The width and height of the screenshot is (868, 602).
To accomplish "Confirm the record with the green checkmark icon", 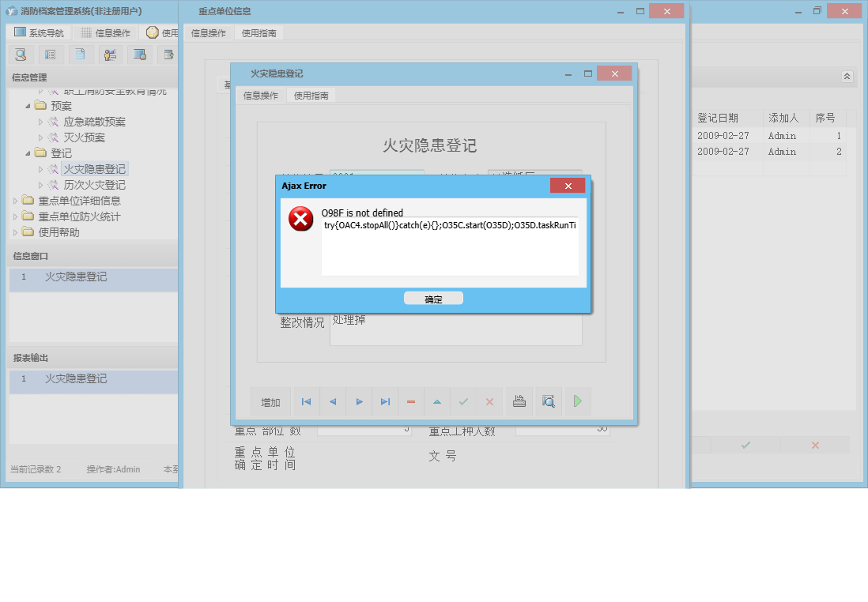I will point(463,401).
